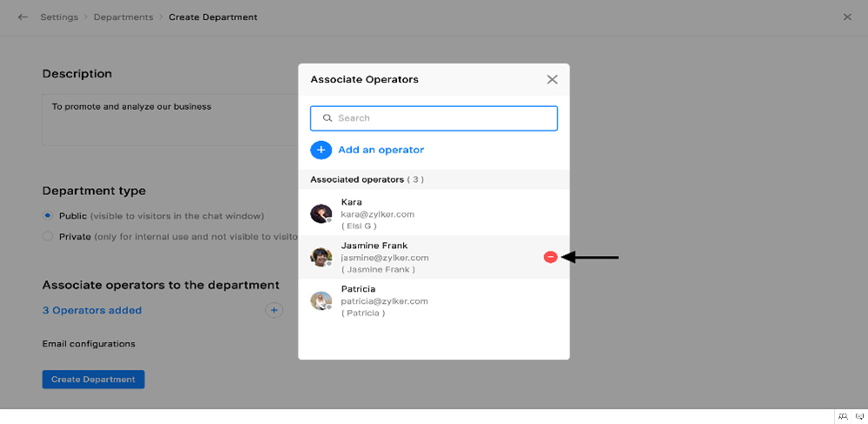Click the plus icon next to 3 Operators added
Image resolution: width=868 pixels, height=424 pixels.
[273, 310]
